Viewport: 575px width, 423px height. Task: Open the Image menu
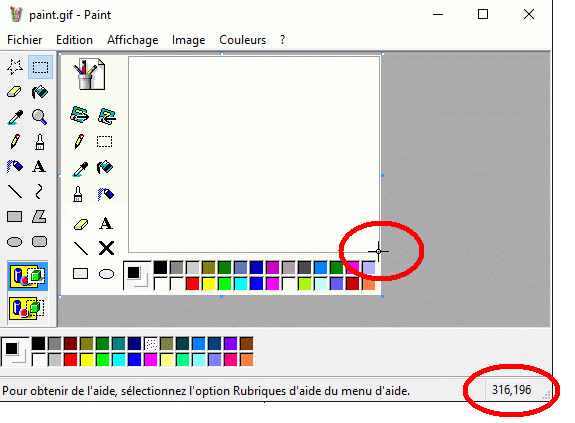click(x=188, y=40)
